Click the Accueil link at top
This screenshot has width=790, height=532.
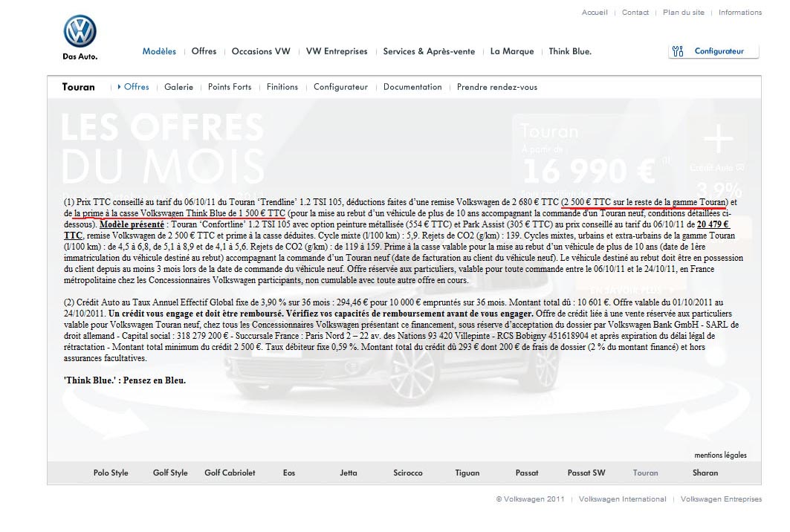[x=595, y=13]
